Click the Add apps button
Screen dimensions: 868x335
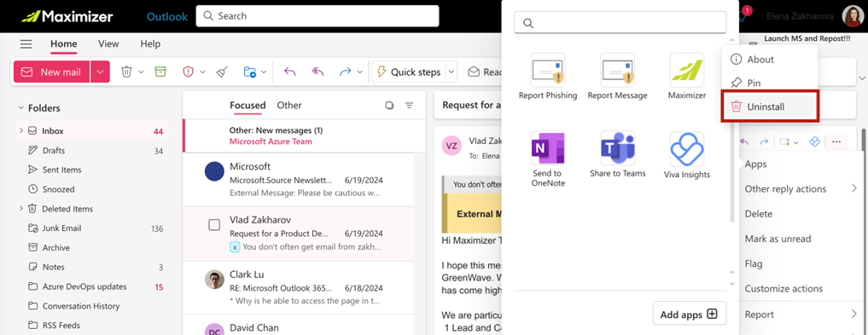pos(690,315)
